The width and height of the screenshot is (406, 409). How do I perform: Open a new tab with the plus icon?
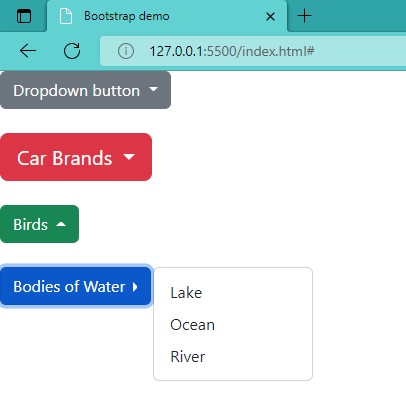pos(304,16)
